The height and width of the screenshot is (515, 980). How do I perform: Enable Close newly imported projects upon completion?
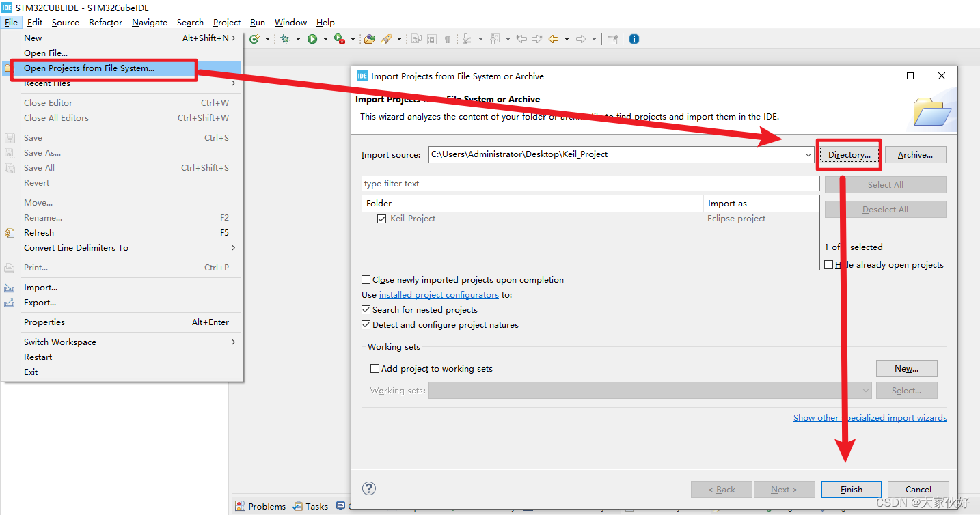(366, 279)
